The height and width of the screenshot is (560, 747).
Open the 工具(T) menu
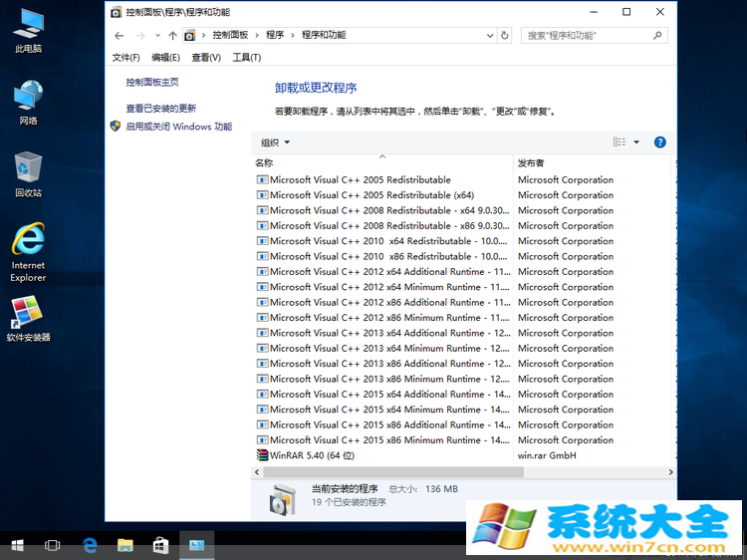(x=246, y=58)
